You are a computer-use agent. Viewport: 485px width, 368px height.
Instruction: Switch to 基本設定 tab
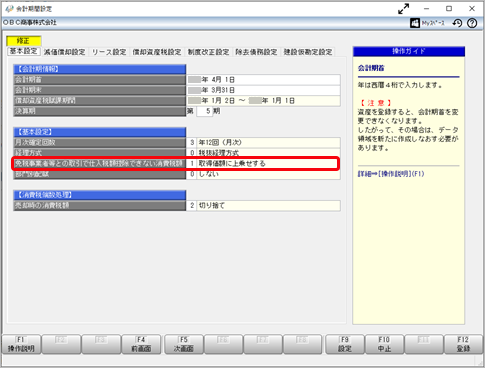pyautogui.click(x=24, y=51)
